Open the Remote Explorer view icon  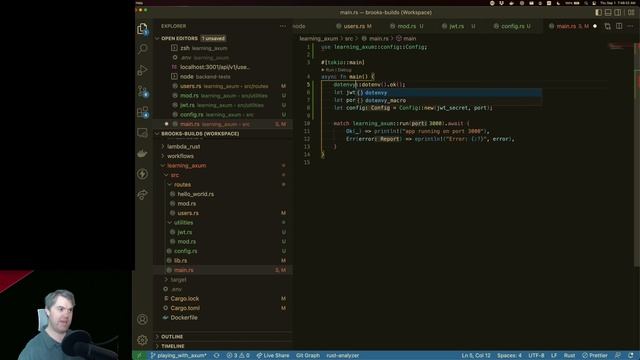click(142, 133)
